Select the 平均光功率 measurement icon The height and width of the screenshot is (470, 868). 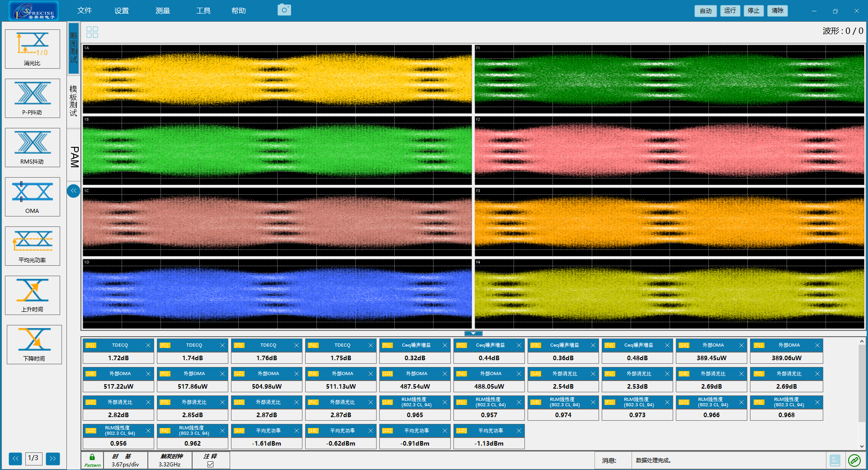click(33, 246)
